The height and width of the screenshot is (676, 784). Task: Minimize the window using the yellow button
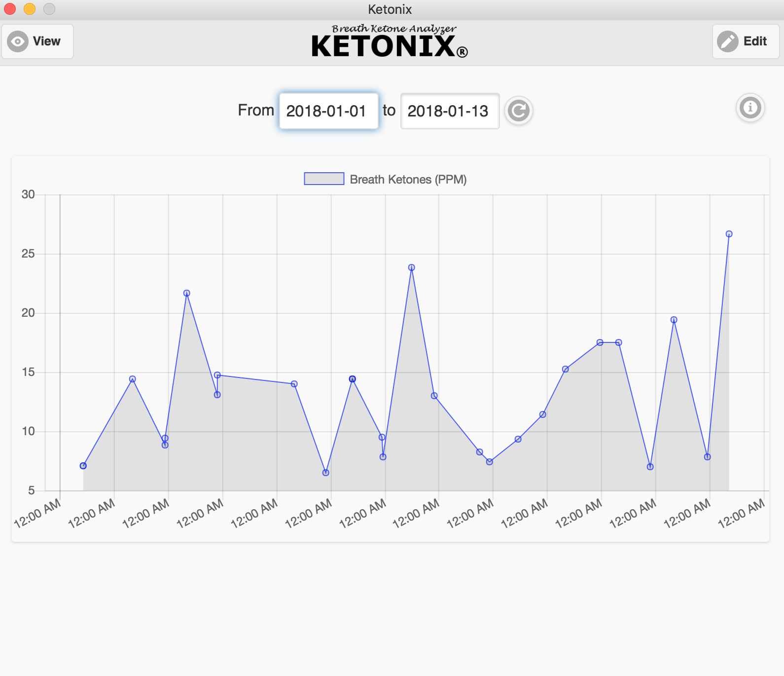[30, 9]
